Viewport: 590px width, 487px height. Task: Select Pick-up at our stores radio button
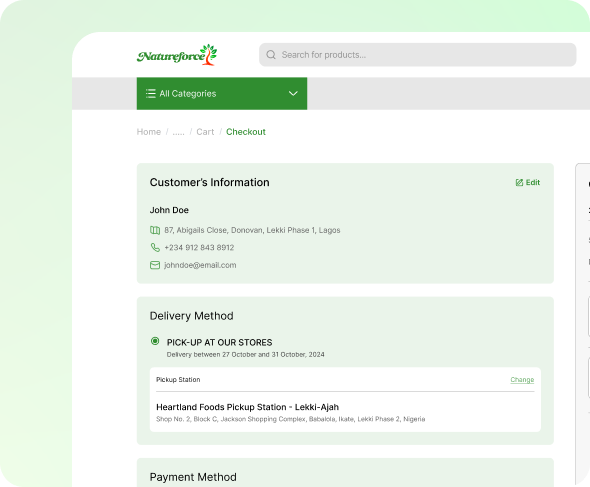[x=155, y=341]
